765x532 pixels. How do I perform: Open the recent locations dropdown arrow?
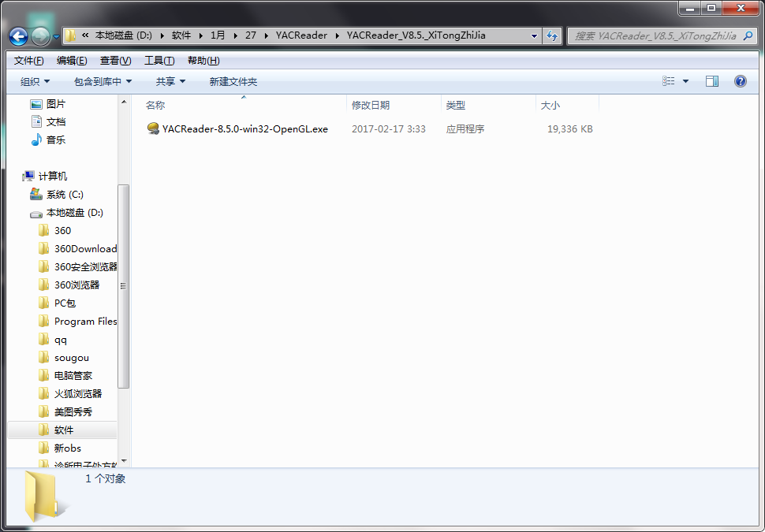(x=56, y=36)
